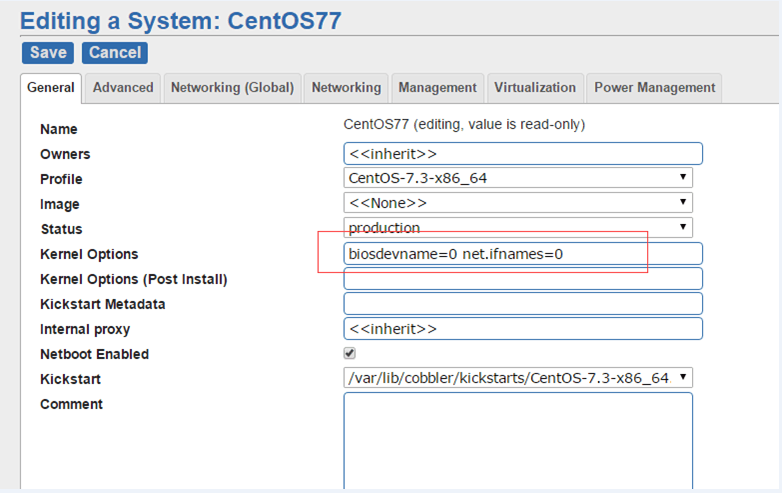
Task: Open the Profile dropdown
Action: [x=518, y=178]
